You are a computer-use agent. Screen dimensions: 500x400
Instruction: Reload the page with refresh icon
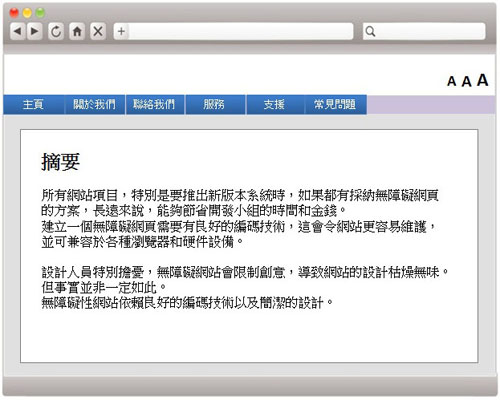pos(56,31)
